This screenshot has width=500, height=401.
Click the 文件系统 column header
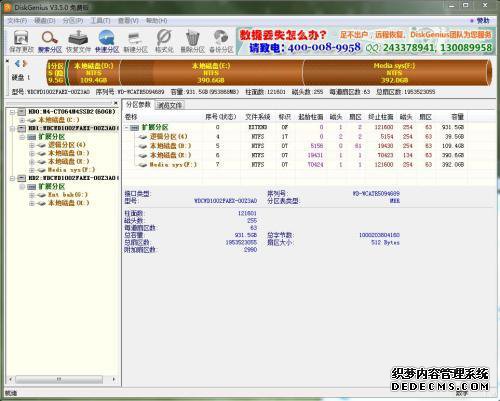(x=258, y=117)
